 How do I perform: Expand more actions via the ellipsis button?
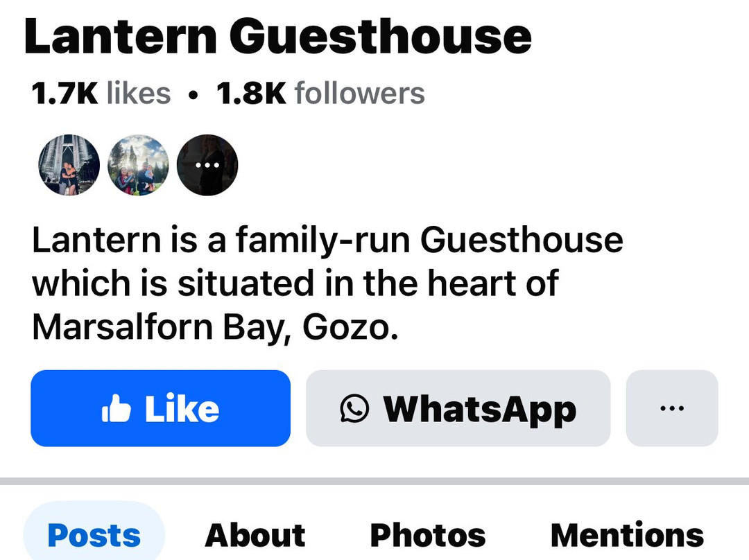(671, 409)
